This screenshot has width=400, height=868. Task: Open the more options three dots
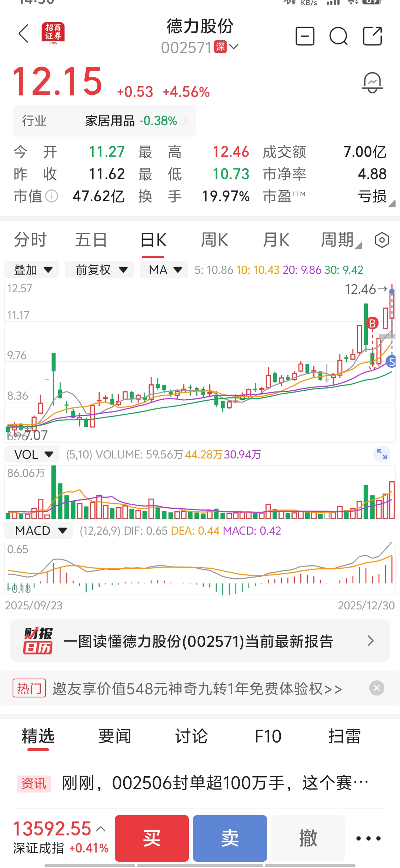(368, 838)
